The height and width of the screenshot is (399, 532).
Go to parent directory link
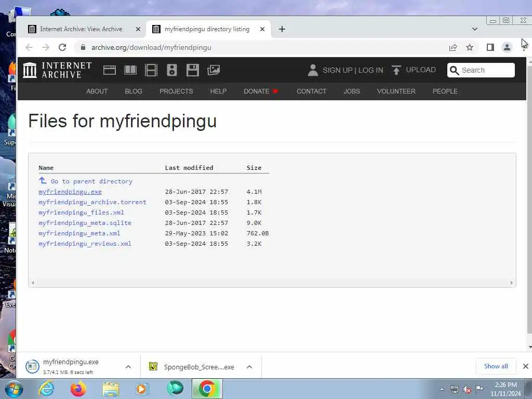[91, 181]
